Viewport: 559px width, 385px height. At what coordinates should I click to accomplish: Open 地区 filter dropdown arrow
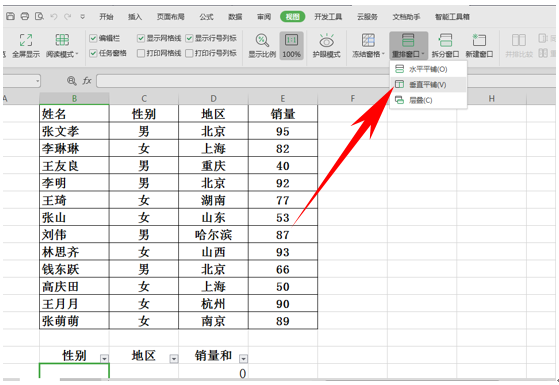174,359
